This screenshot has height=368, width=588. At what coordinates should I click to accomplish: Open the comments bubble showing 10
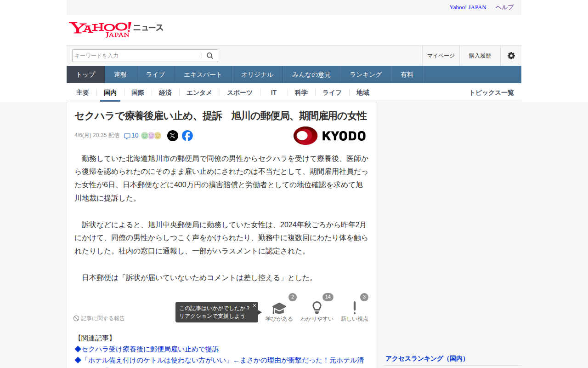coord(131,136)
